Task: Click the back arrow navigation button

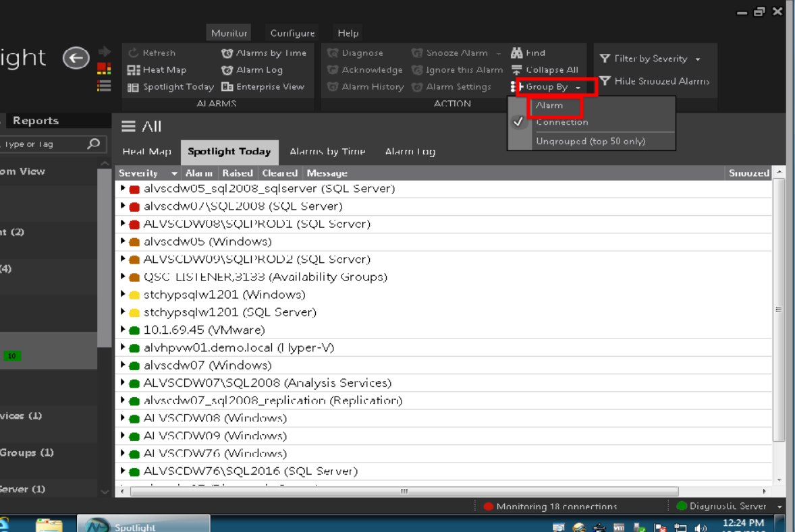Action: 76,58
